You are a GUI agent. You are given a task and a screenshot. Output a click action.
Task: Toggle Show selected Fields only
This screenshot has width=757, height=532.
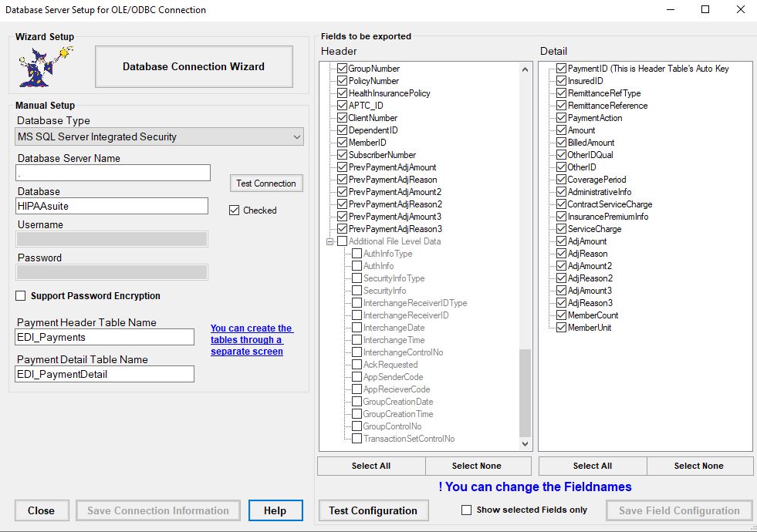pos(466,510)
